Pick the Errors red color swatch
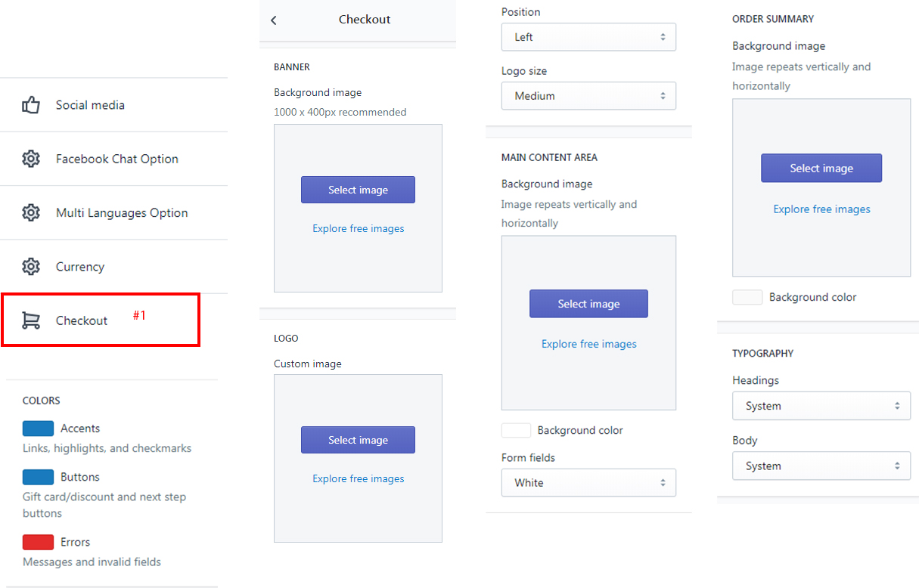 38,542
